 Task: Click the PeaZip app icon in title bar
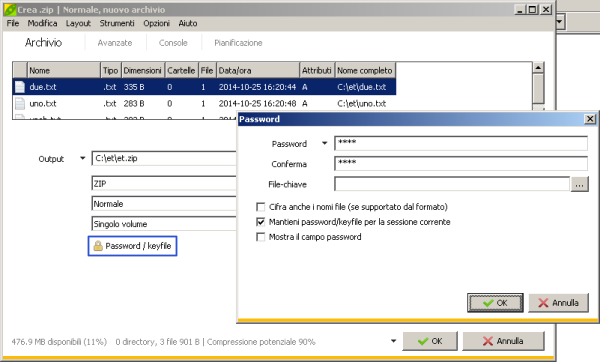[10, 10]
